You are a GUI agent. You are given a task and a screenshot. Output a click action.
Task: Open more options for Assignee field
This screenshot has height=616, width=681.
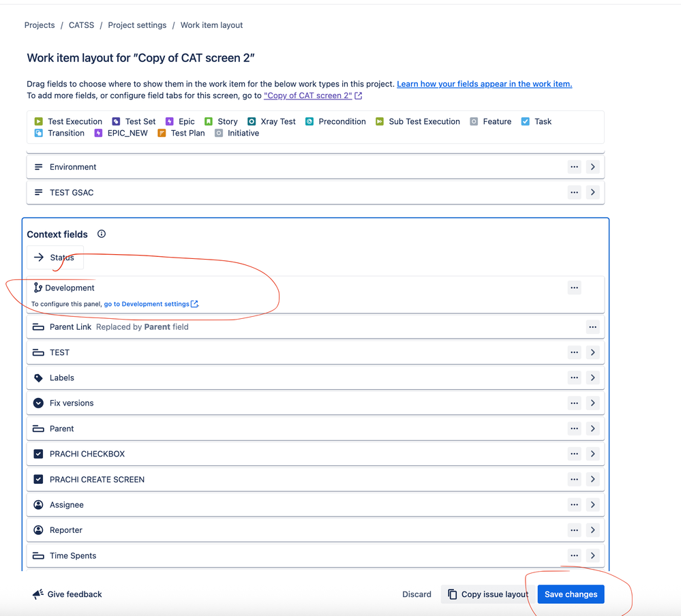click(574, 504)
